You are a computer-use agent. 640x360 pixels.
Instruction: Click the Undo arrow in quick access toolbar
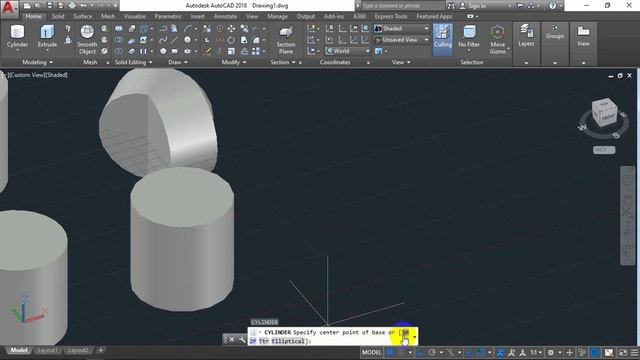pos(84,6)
